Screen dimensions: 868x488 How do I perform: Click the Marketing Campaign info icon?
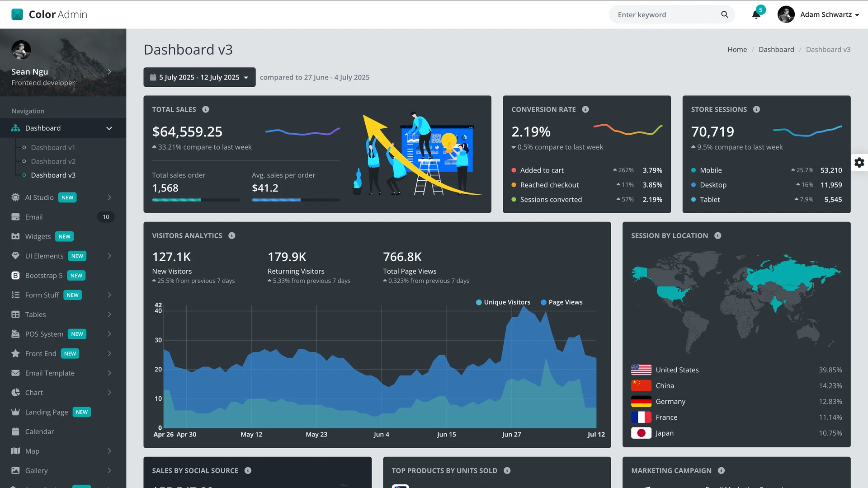pyautogui.click(x=722, y=470)
